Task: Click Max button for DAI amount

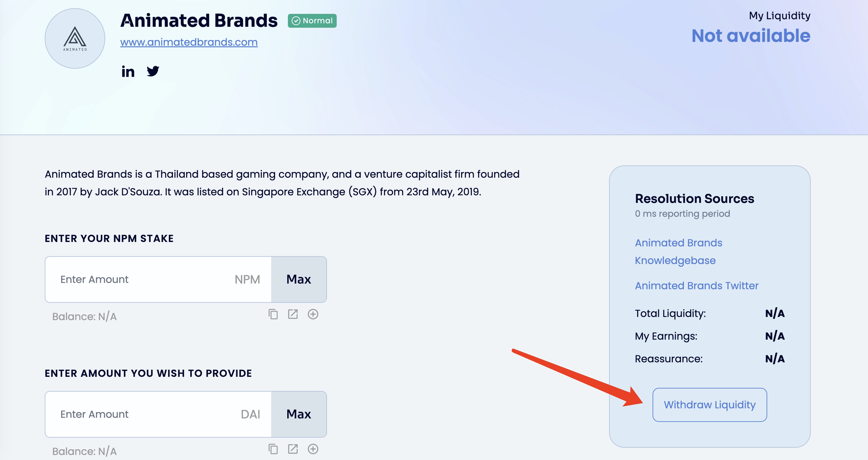Action: pyautogui.click(x=299, y=414)
